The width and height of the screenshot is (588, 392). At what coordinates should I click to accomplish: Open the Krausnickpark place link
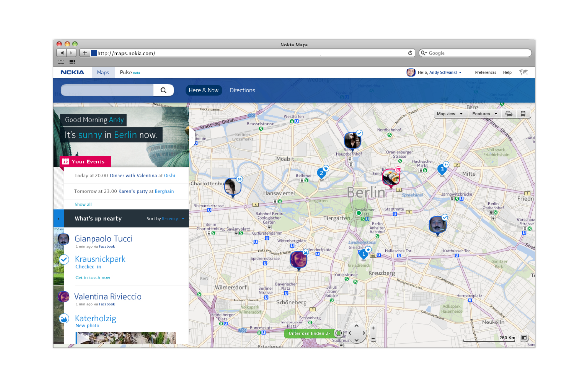point(100,259)
